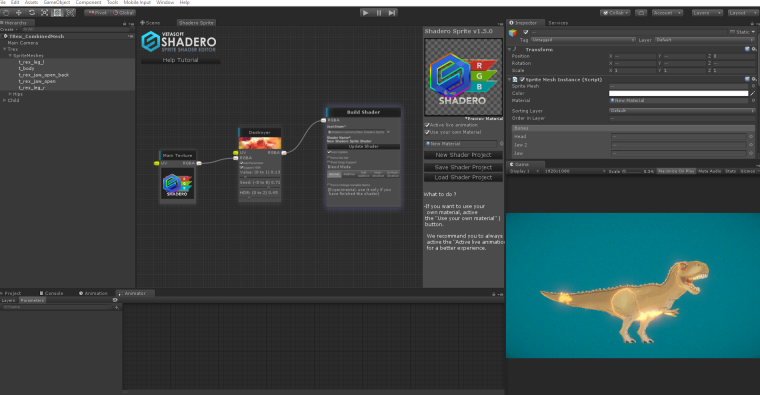Viewport: 760px width, 395px height.
Task: Open the Sorting Layer dropdown
Action: (681, 111)
